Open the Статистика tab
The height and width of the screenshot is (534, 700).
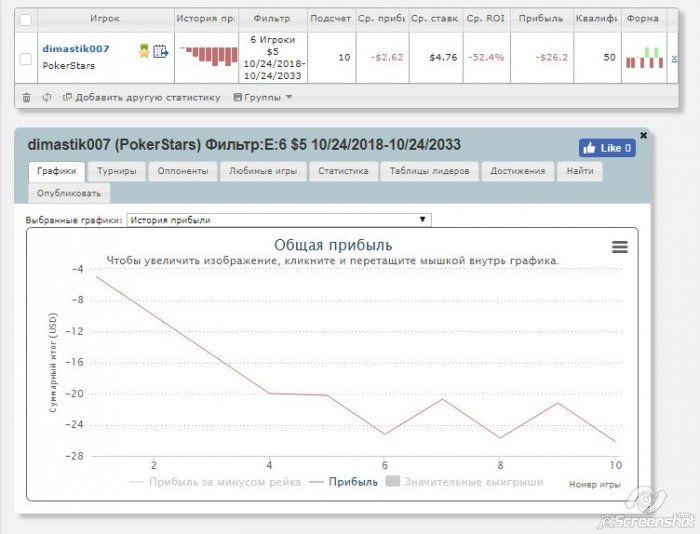point(343,171)
